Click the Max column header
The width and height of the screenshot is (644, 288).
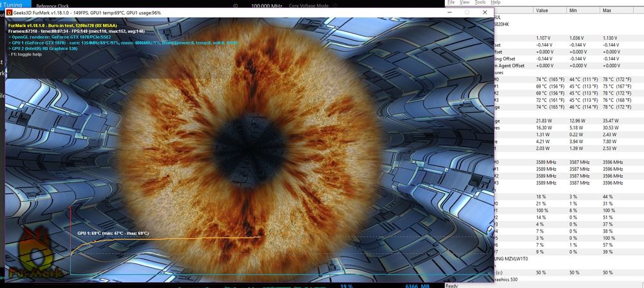(x=606, y=11)
